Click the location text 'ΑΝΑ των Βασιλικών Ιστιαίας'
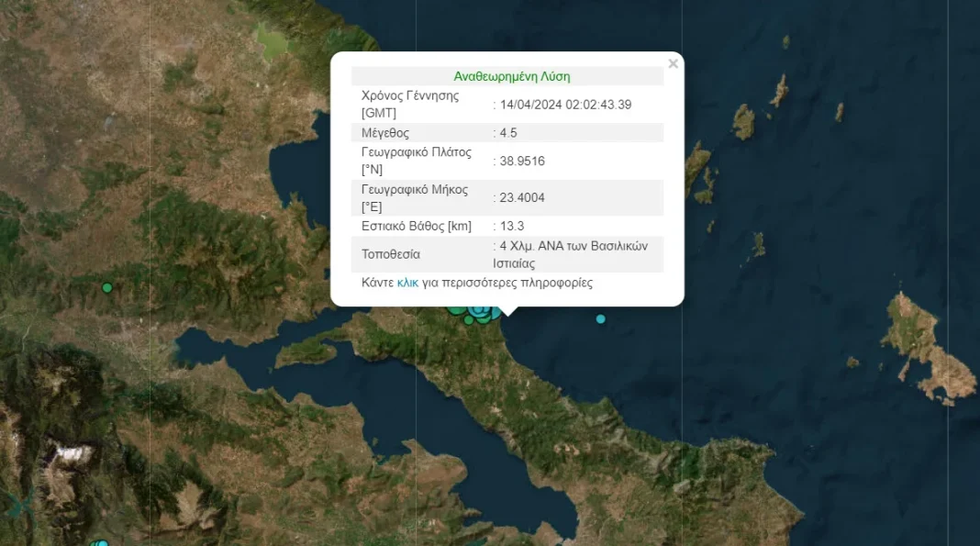Viewport: 980px width, 546px height. (x=578, y=254)
